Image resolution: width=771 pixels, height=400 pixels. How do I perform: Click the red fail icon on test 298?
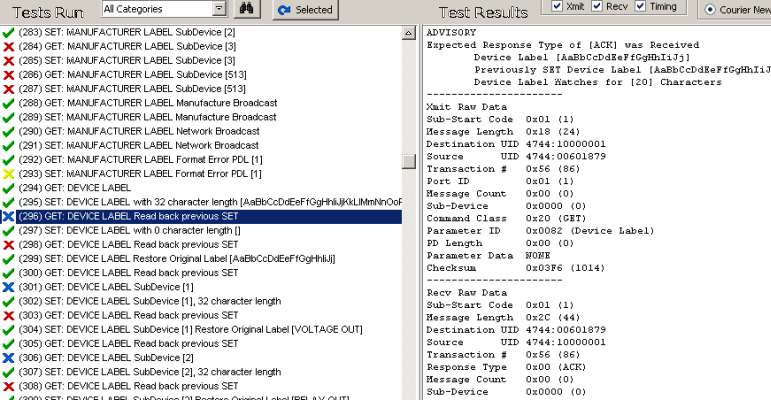(8, 244)
